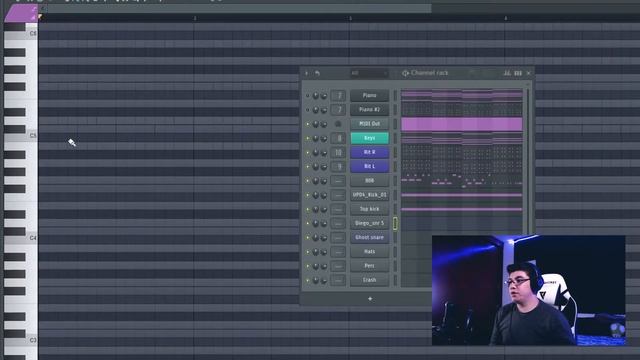This screenshot has width=640, height=360.
Task: Toggle mute LED of Piano #2 channel
Action: [x=308, y=110]
